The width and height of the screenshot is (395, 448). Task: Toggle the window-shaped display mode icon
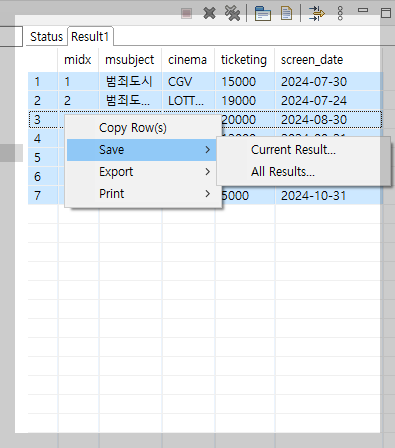pyautogui.click(x=263, y=14)
